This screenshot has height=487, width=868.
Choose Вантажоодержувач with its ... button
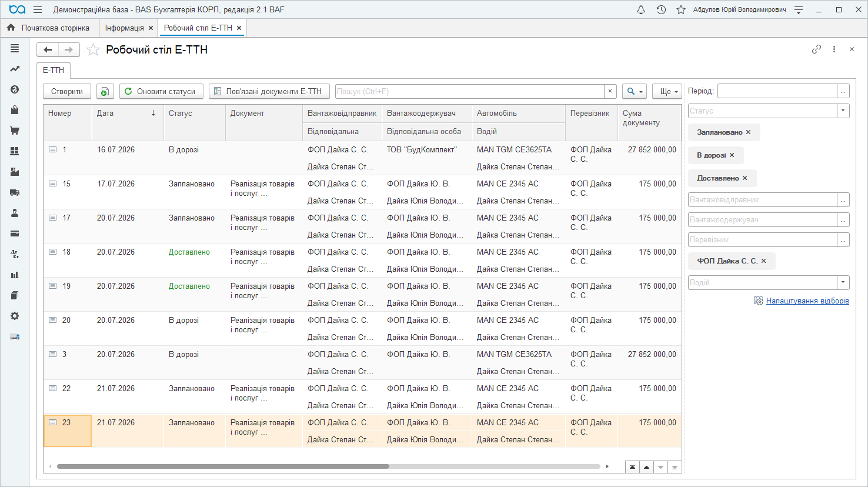tap(843, 220)
